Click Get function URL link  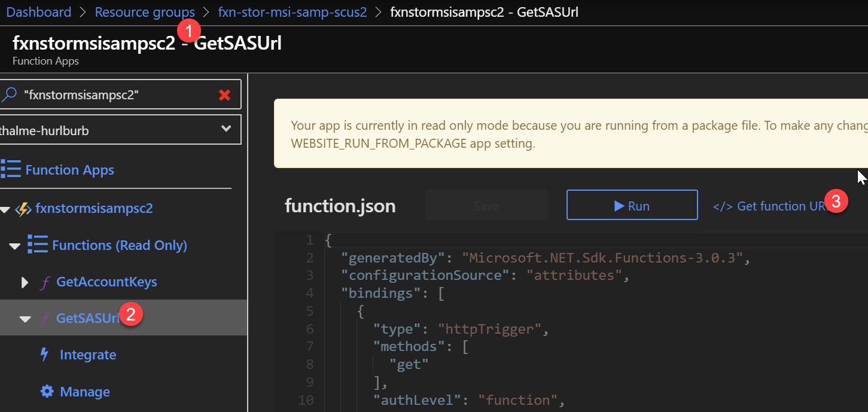coord(770,206)
